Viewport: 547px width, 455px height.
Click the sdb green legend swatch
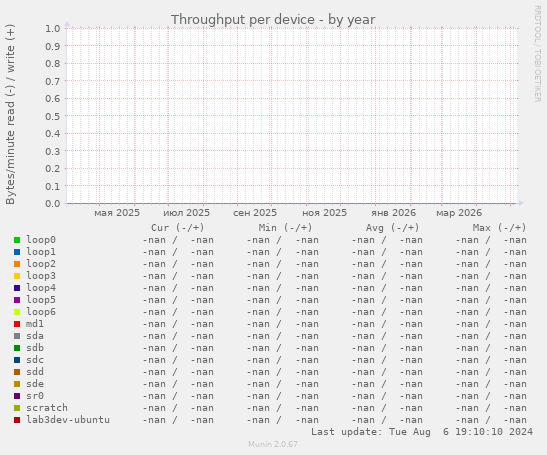(x=17, y=348)
